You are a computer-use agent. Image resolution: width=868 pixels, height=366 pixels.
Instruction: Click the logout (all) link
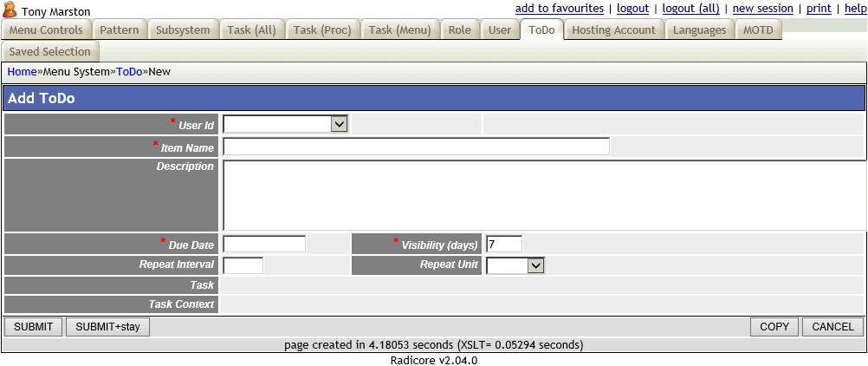pos(690,9)
